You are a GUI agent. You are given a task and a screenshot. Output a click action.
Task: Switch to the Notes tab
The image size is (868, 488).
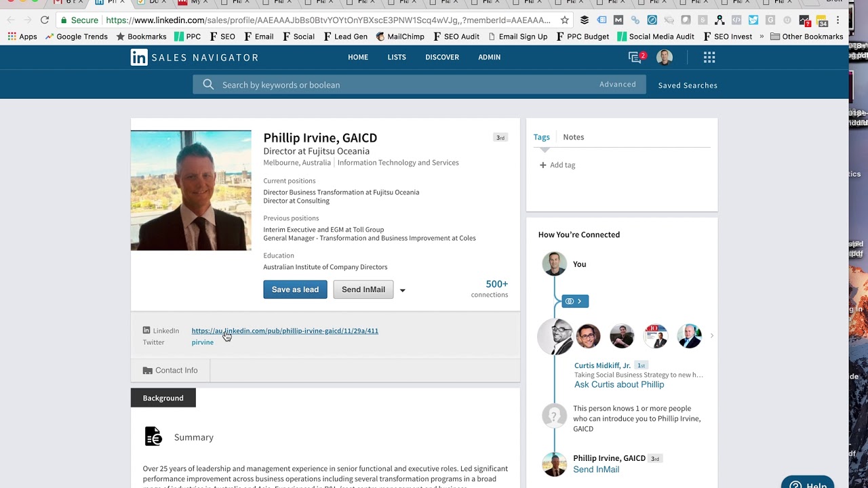tap(573, 137)
